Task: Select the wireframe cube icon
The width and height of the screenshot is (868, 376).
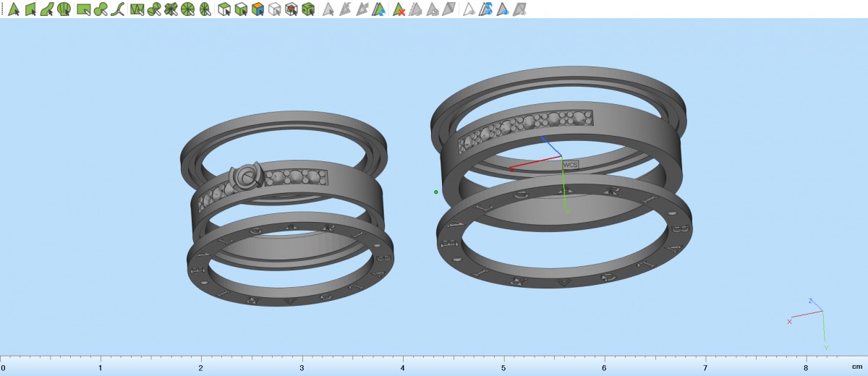Action: click(x=275, y=9)
